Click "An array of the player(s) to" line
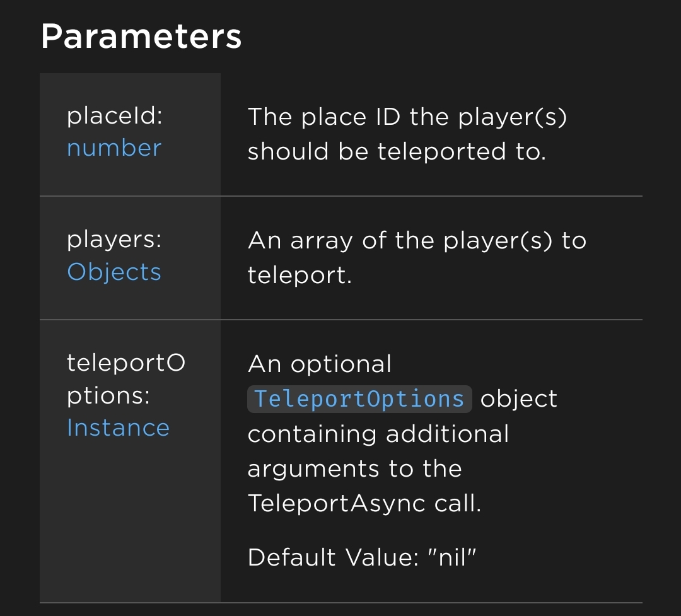 tap(416, 240)
